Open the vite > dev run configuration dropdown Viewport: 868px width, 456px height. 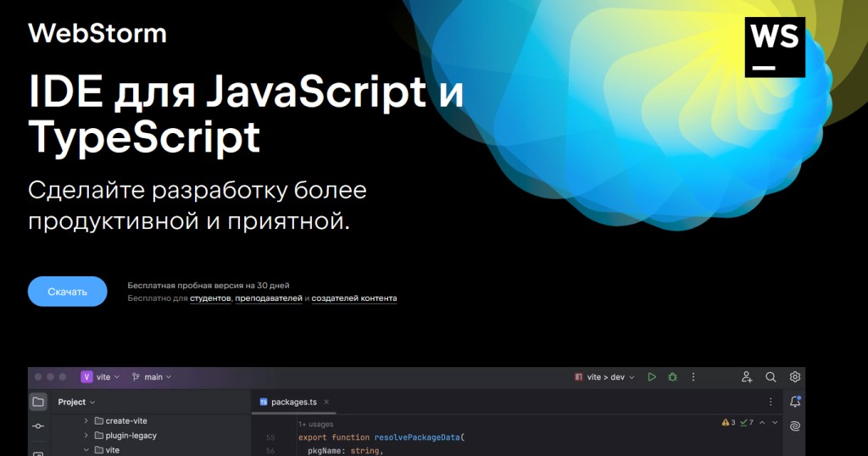(x=604, y=377)
